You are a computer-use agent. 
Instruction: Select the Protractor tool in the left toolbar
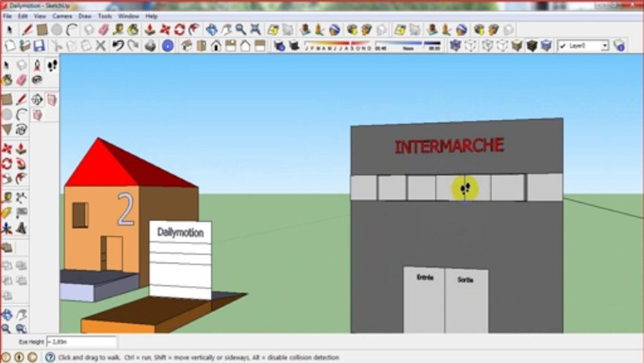pos(7,212)
